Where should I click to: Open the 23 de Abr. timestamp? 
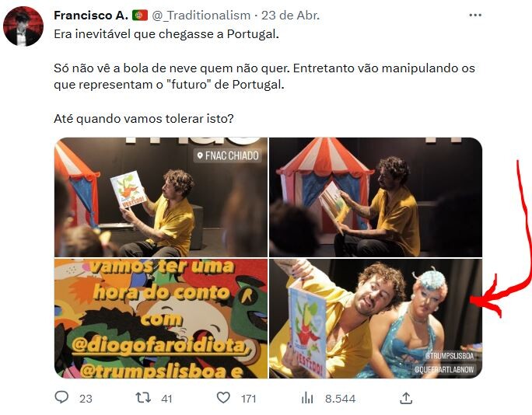pyautogui.click(x=291, y=16)
